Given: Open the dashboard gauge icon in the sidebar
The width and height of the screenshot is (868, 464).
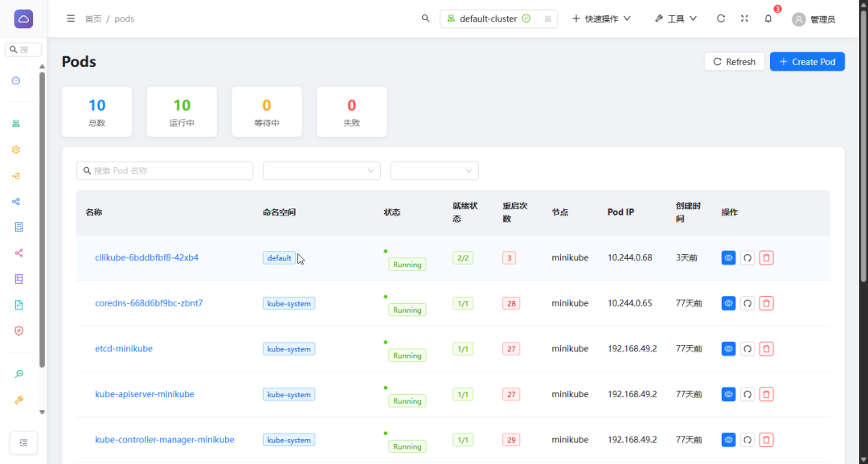Looking at the screenshot, I should coord(16,81).
